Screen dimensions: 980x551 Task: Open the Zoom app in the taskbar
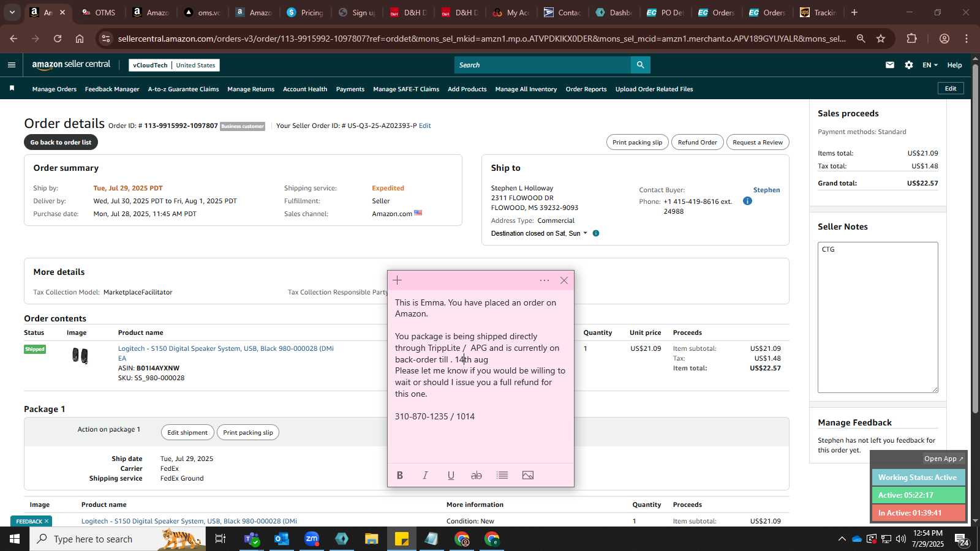point(312,539)
